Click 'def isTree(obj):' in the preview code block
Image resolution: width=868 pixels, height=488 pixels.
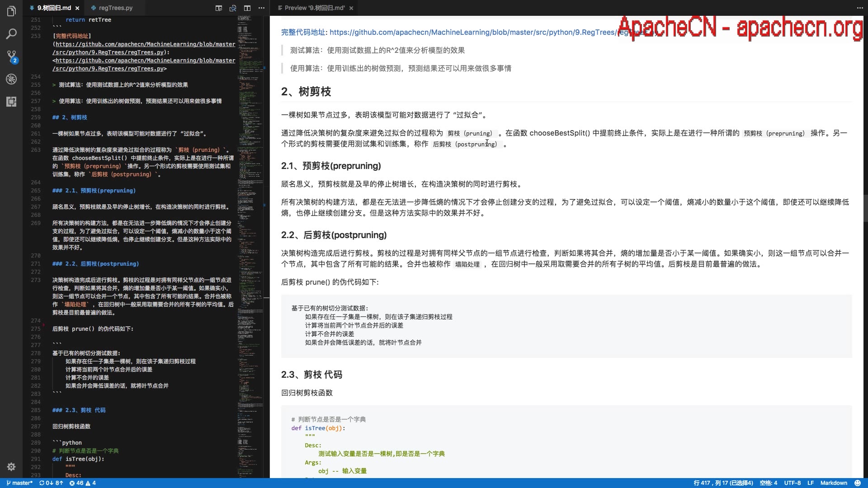coord(318,428)
